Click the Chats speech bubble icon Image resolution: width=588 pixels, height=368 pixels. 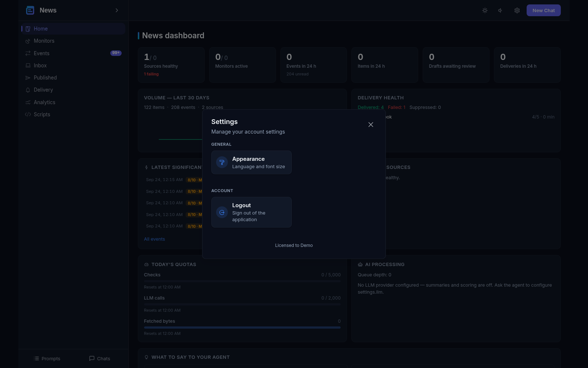(x=92, y=358)
